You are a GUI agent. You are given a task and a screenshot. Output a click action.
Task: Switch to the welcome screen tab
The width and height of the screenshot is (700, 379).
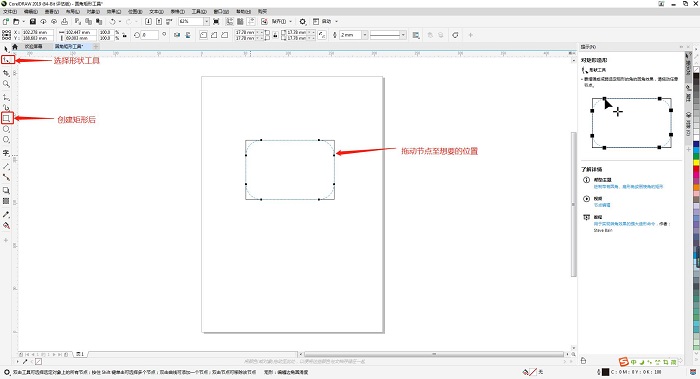(33, 46)
